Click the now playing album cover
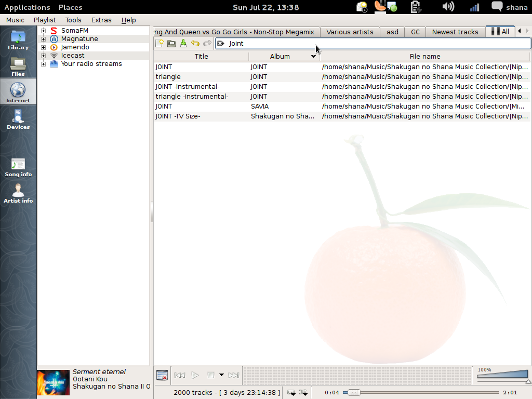532x399 pixels. click(54, 382)
